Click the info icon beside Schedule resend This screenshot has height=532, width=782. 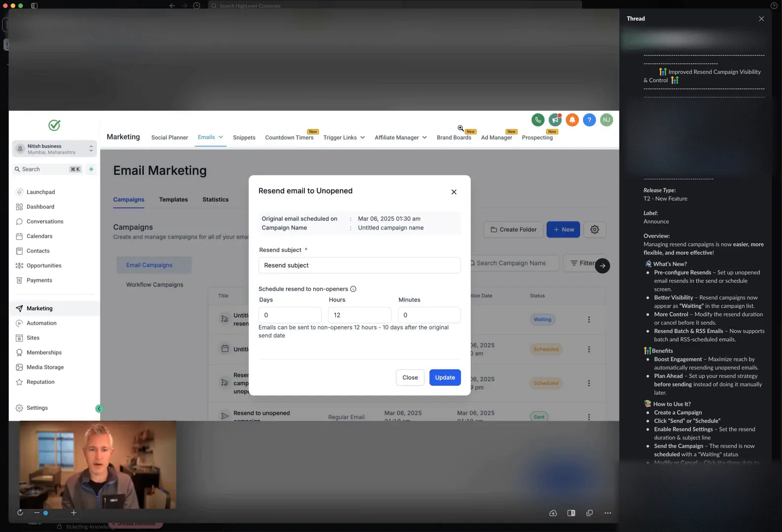pos(353,289)
